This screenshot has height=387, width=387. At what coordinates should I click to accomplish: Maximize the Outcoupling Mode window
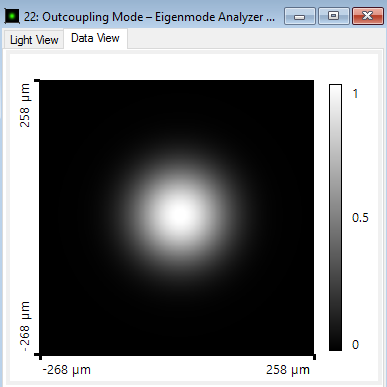point(334,16)
